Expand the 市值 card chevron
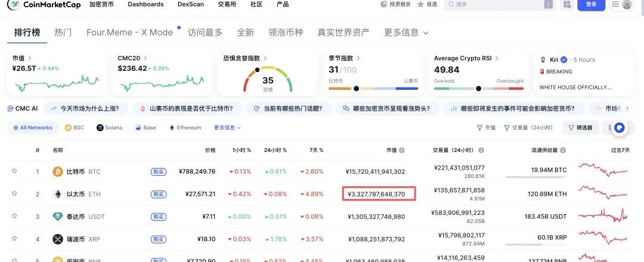This screenshot has width=644, height=262. pyautogui.click(x=30, y=58)
